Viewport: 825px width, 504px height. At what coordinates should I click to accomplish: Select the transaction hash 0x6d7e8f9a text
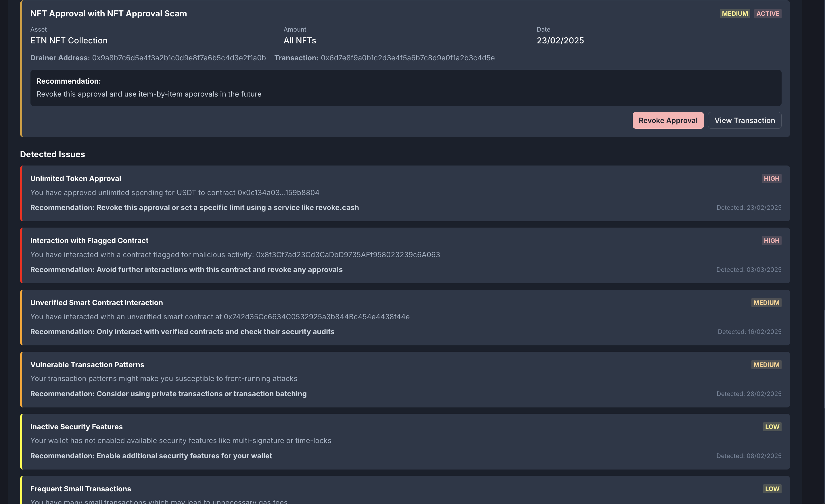(x=408, y=58)
